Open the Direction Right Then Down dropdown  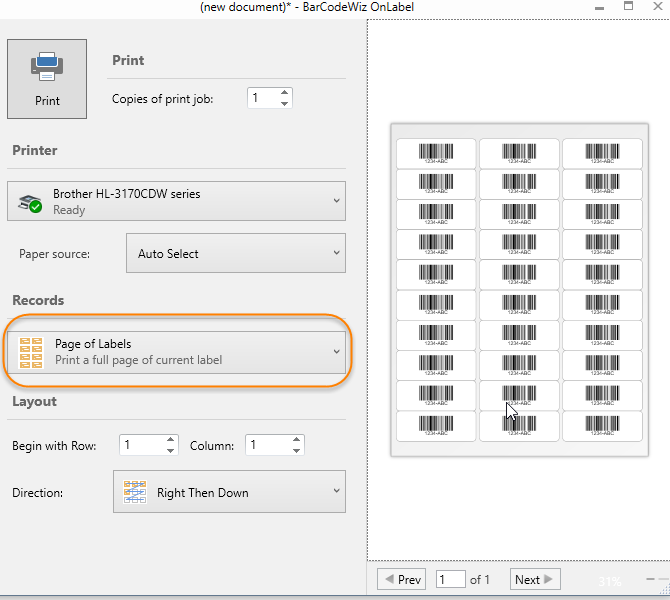(x=229, y=492)
